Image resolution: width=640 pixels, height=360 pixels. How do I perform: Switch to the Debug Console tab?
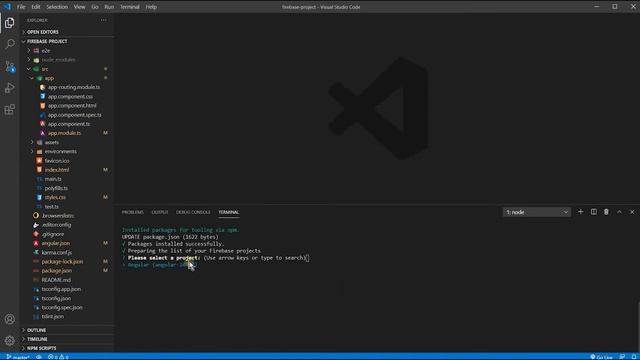[193, 212]
